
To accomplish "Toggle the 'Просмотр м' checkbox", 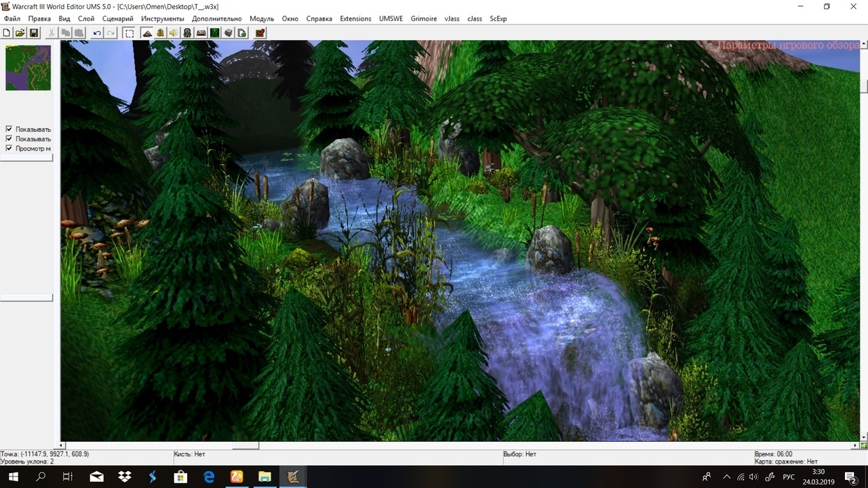I will [x=9, y=148].
